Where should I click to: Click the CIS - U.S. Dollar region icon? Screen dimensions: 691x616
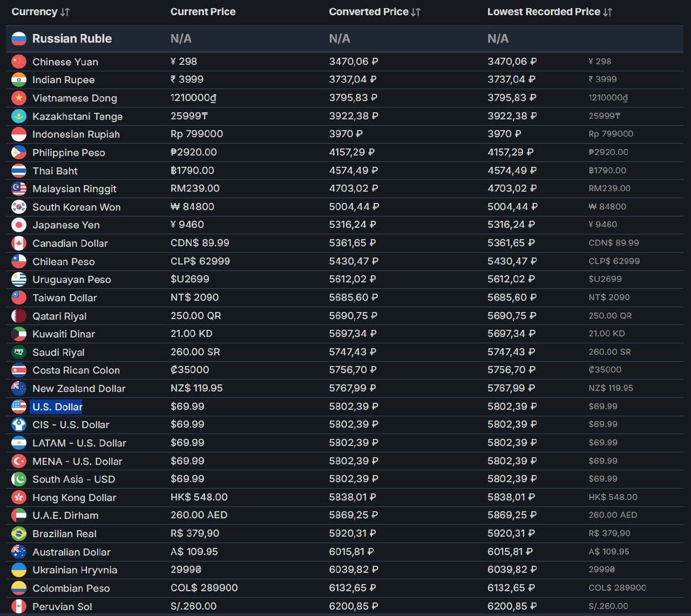tap(19, 424)
